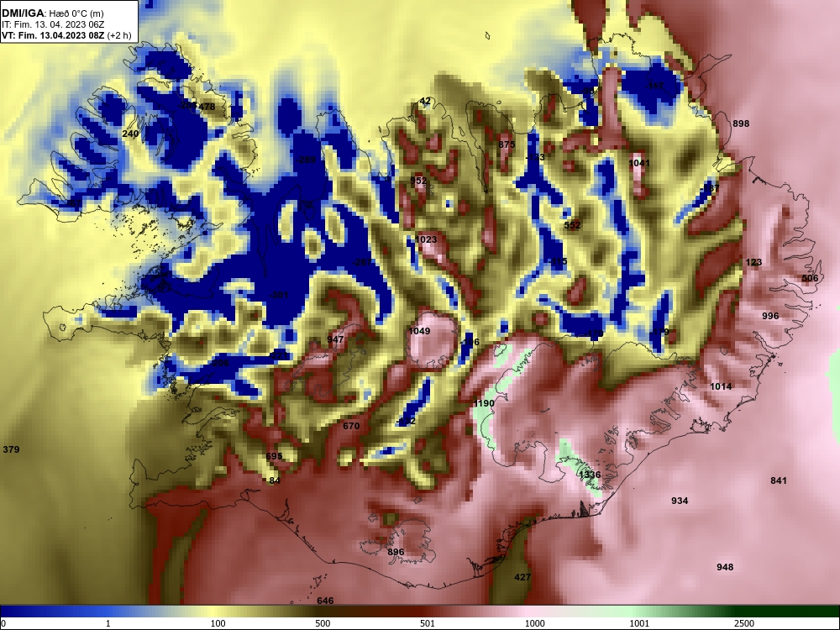Click the map value '123'
The width and height of the screenshot is (840, 630).
pyautogui.click(x=753, y=262)
